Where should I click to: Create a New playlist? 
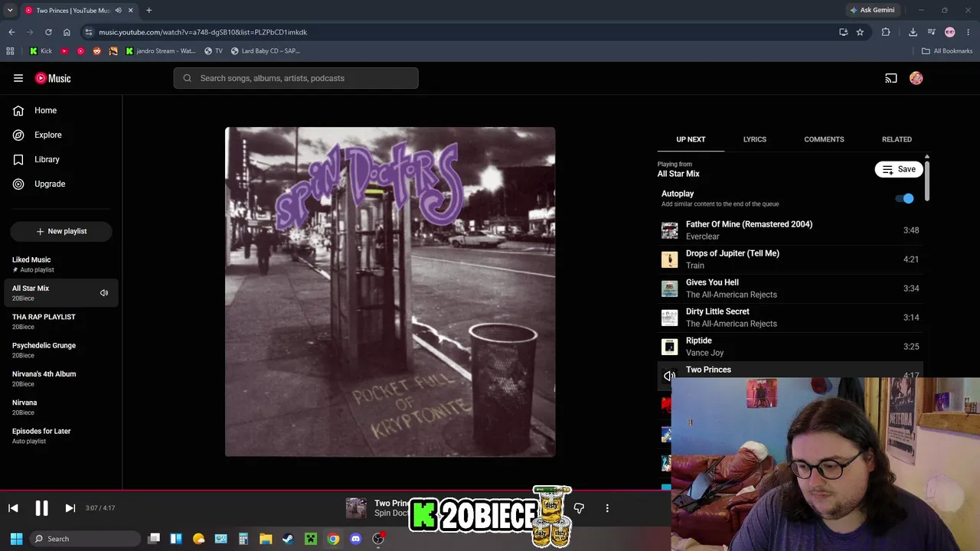61,231
